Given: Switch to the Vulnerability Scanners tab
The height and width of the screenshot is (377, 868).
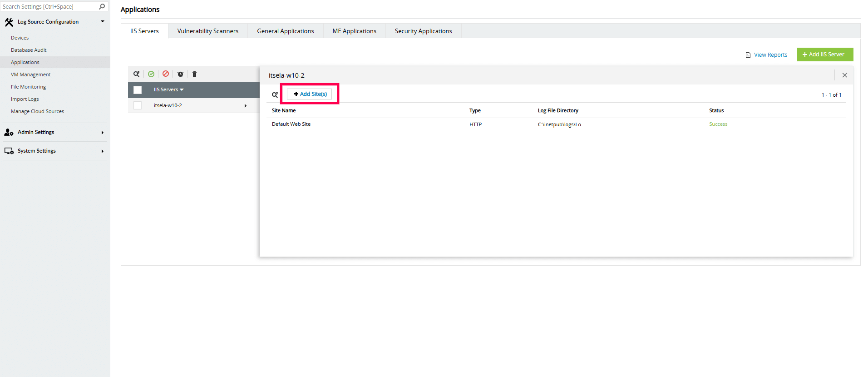Looking at the screenshot, I should 208,31.
